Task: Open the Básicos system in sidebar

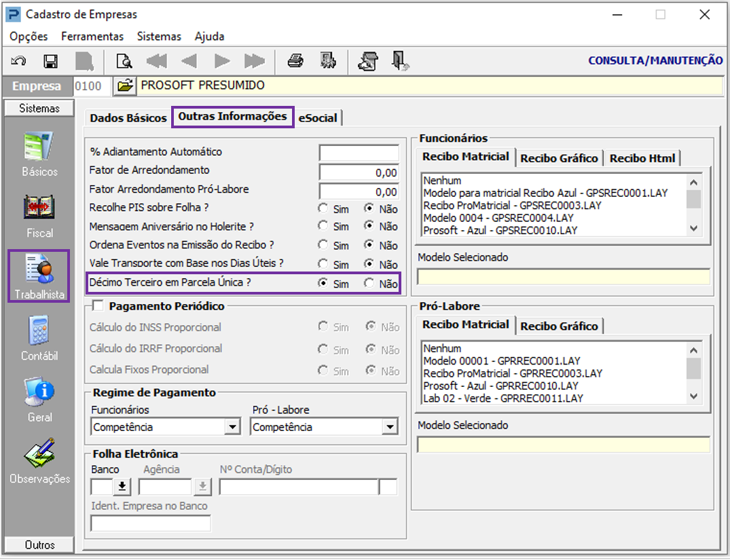Action: click(x=39, y=155)
